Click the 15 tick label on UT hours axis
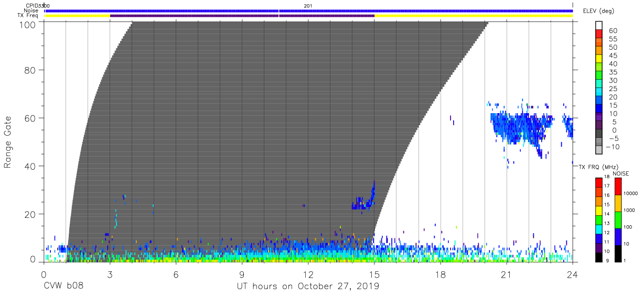 (374, 274)
